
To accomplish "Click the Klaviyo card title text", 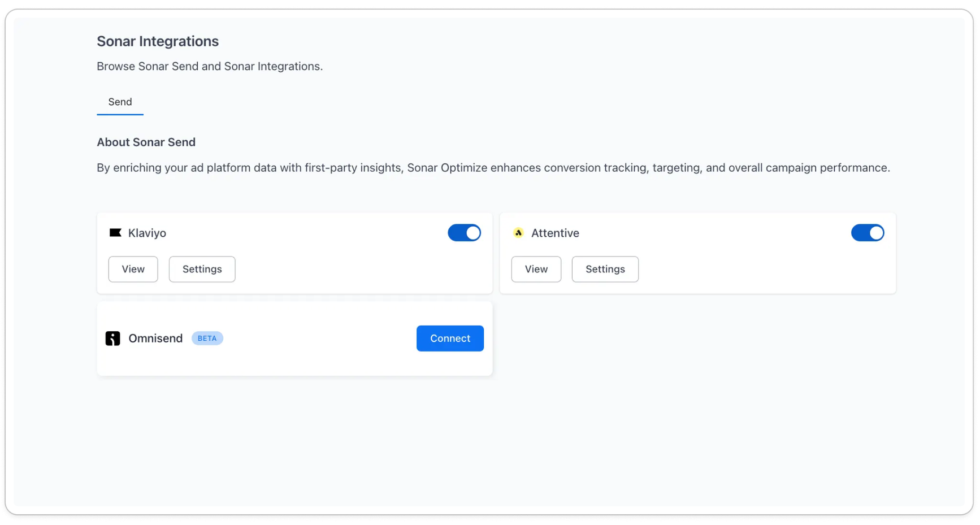I will [147, 233].
